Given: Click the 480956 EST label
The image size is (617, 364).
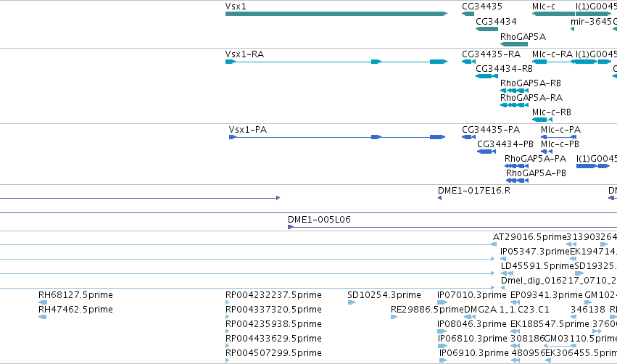Looking at the screenshot, I should point(528,353).
